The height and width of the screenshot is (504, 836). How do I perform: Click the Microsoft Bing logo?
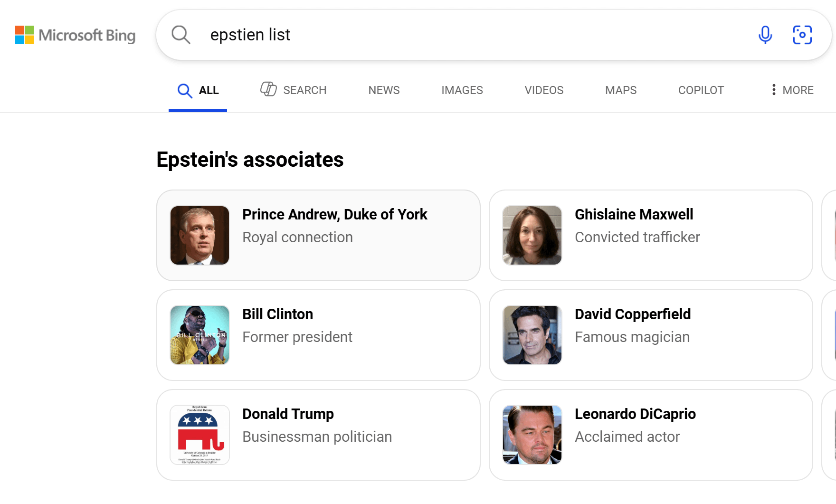tap(75, 35)
